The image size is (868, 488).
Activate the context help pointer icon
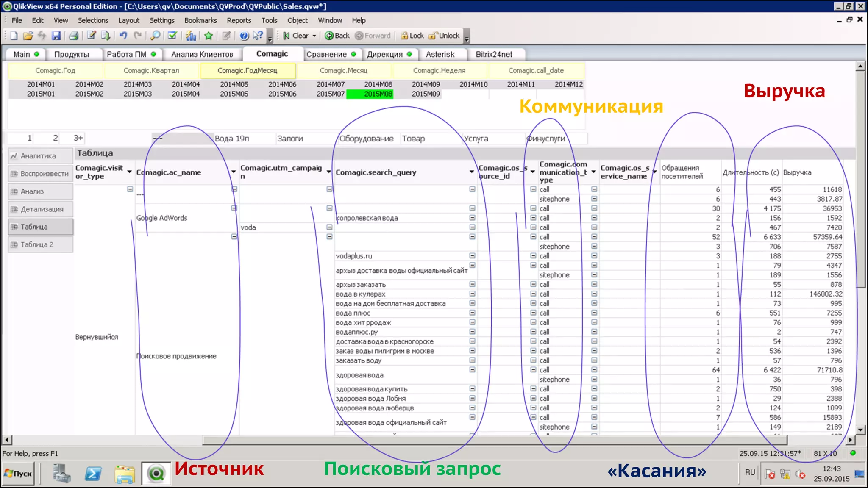[x=258, y=36]
